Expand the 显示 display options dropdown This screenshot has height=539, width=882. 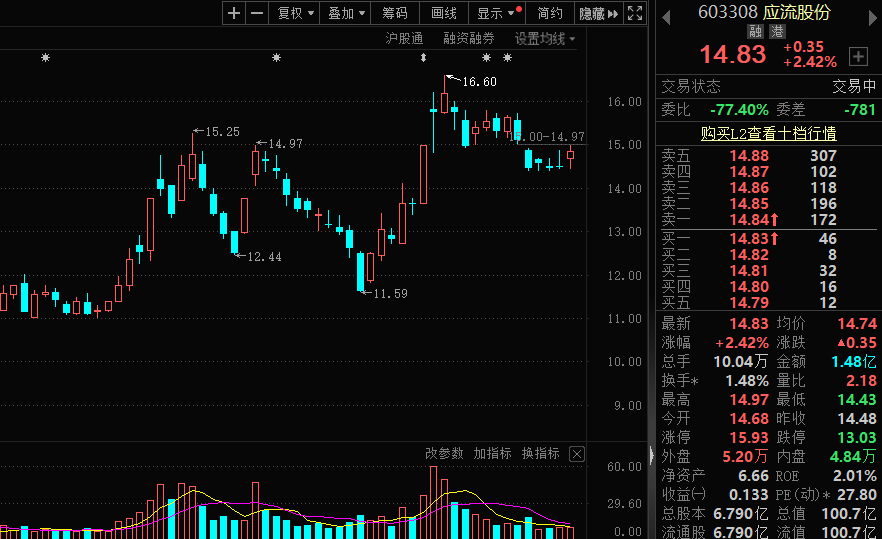click(498, 13)
